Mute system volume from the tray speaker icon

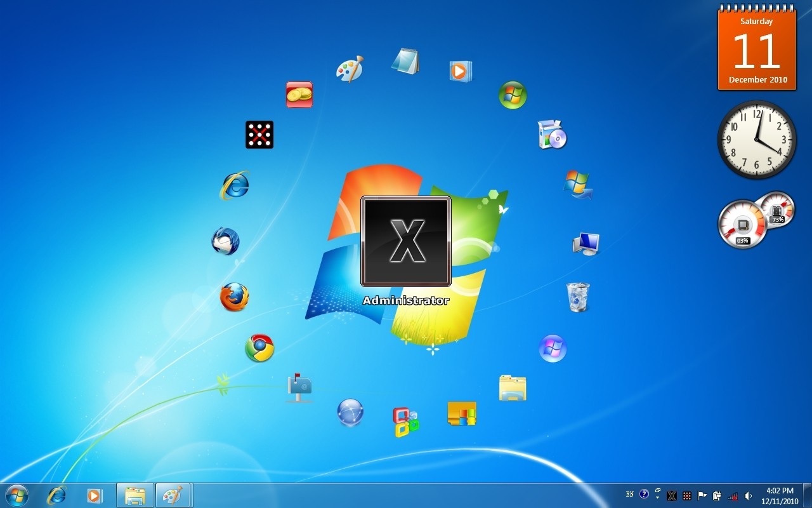[x=749, y=495]
